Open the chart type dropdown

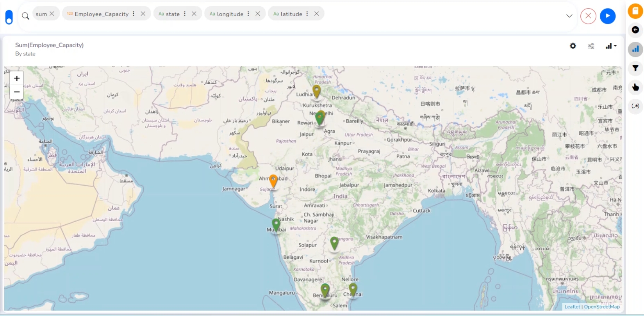coord(611,46)
